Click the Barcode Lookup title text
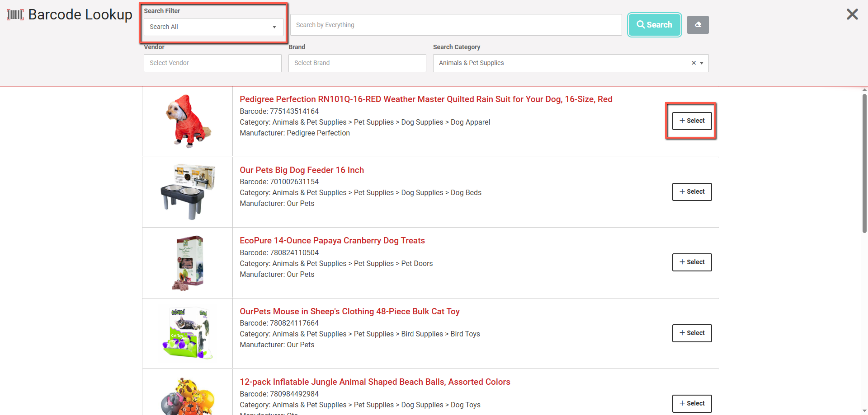 [x=80, y=14]
